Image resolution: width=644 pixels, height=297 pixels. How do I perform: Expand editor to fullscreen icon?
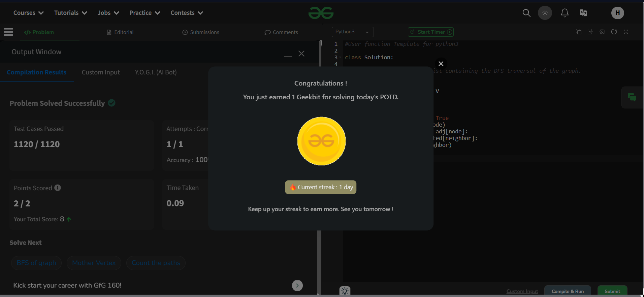(x=625, y=32)
